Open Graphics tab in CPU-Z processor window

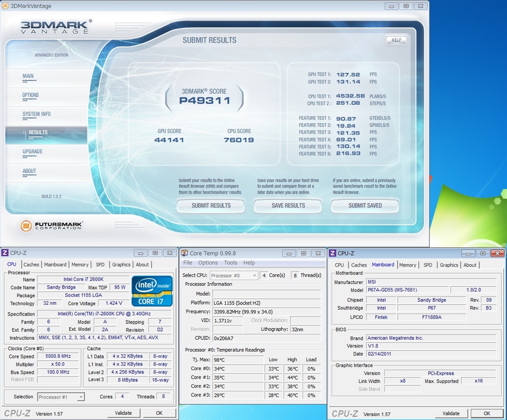[121, 265]
